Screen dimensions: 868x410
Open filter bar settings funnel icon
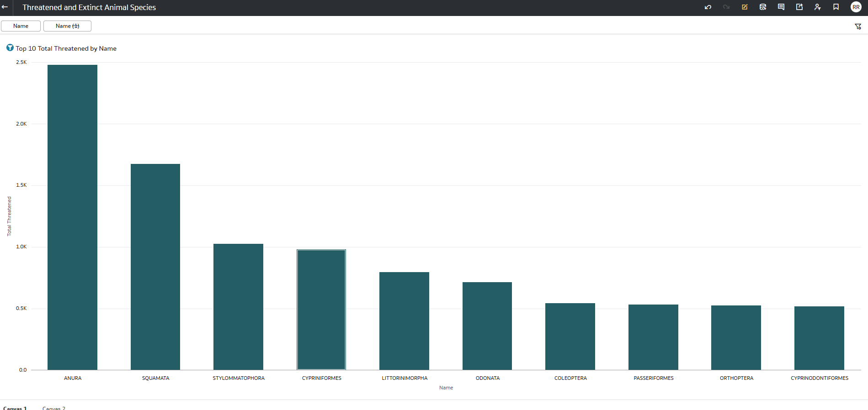[858, 26]
